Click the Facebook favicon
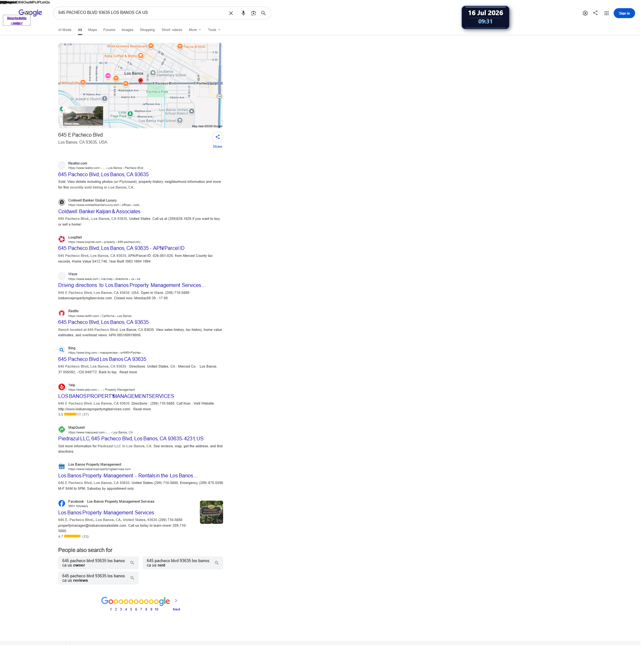 tap(62, 506)
